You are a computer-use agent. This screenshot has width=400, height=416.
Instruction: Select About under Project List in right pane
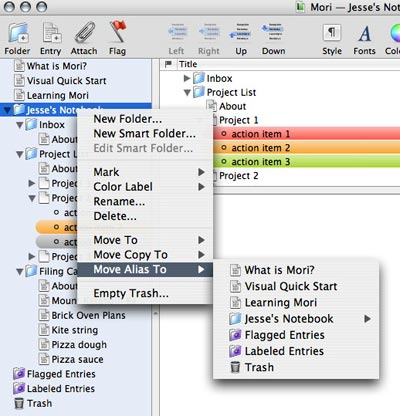[233, 106]
